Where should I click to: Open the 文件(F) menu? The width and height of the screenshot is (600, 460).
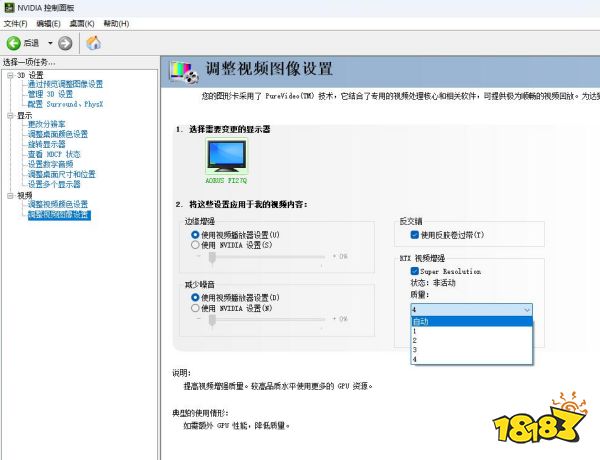16,24
